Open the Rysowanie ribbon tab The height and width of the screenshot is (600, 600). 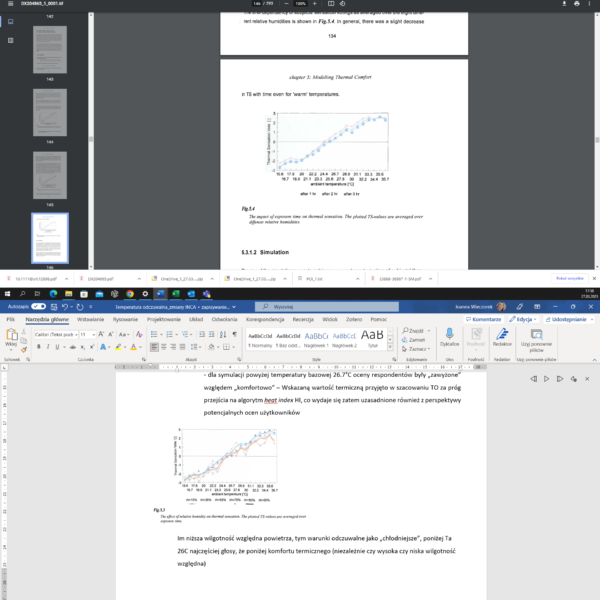(x=125, y=319)
